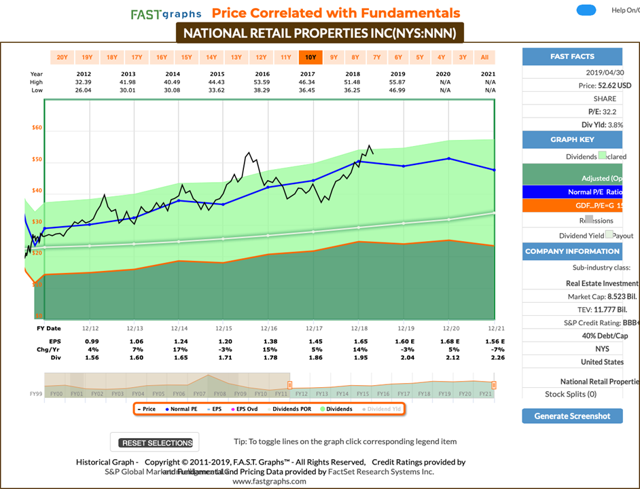Click the left timeline range handle
The image size is (640, 489).
[x=289, y=385]
